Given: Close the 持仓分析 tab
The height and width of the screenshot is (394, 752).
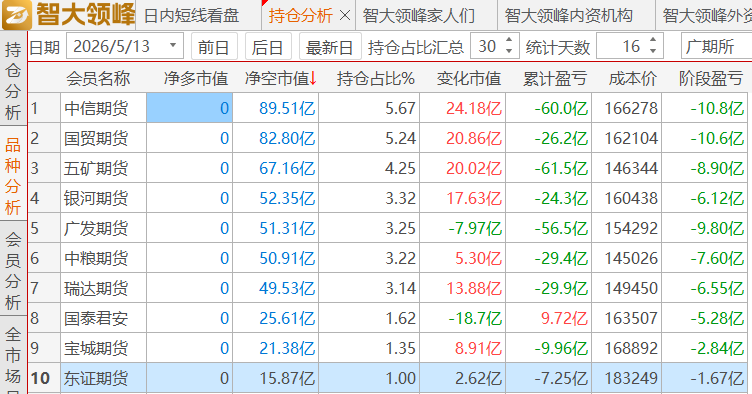Looking at the screenshot, I should pos(344,16).
